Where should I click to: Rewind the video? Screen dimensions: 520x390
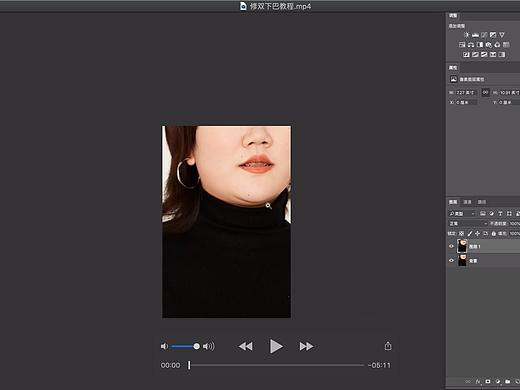coord(246,346)
